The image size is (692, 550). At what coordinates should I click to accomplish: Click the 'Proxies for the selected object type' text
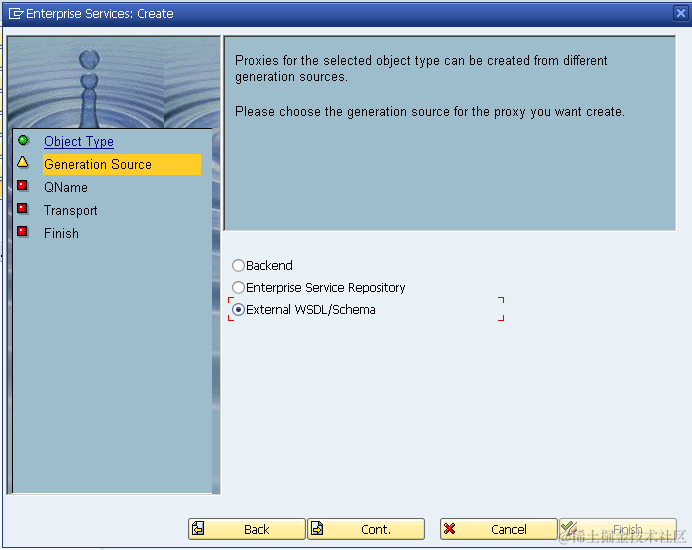click(x=421, y=68)
